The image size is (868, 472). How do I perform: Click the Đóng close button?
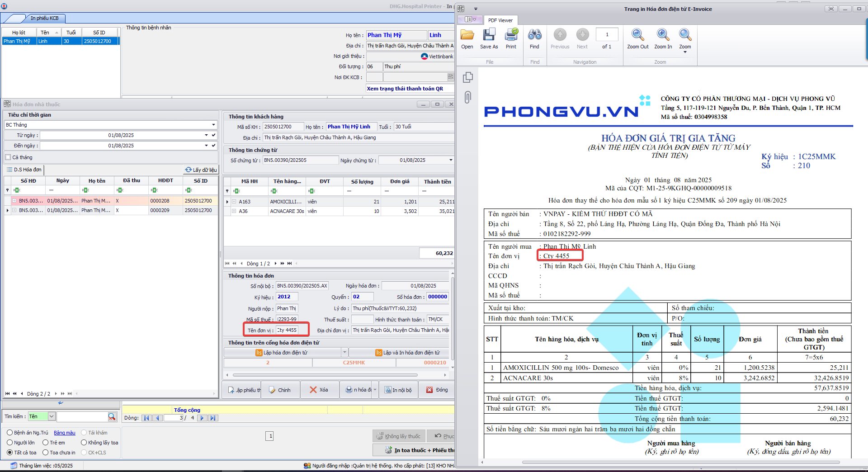(x=437, y=390)
